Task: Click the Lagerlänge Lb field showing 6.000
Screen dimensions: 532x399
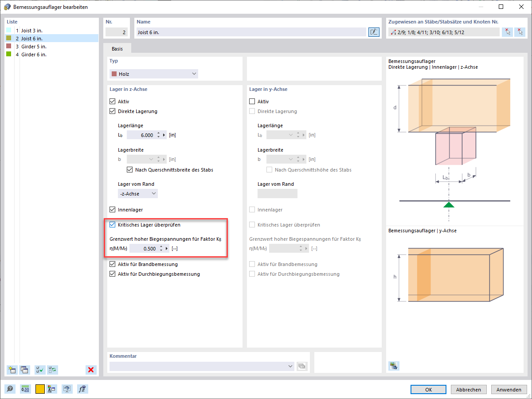Action: coord(141,135)
